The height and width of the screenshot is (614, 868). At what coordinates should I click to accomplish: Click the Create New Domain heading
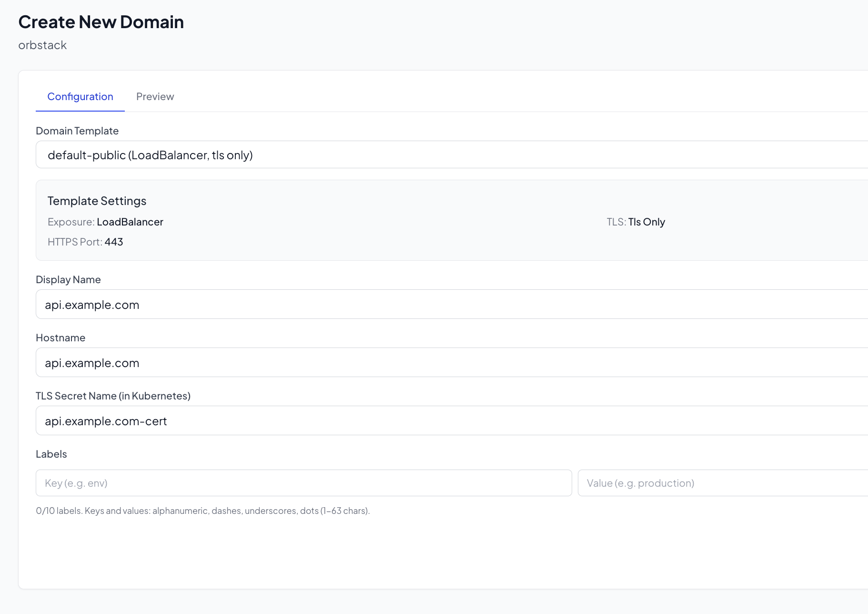coord(101,22)
